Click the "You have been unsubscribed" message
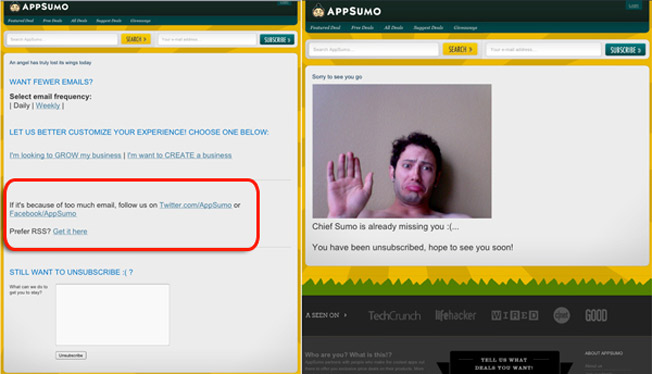The width and height of the screenshot is (652, 374). pyautogui.click(x=412, y=247)
